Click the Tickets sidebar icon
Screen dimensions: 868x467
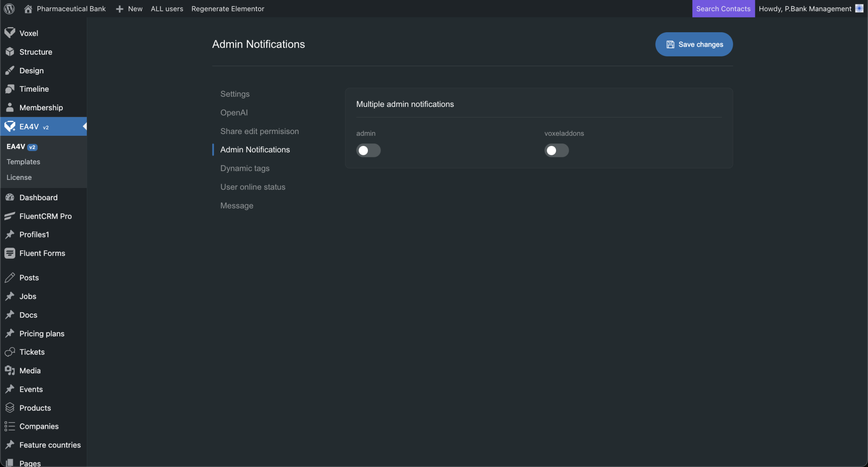coord(10,352)
